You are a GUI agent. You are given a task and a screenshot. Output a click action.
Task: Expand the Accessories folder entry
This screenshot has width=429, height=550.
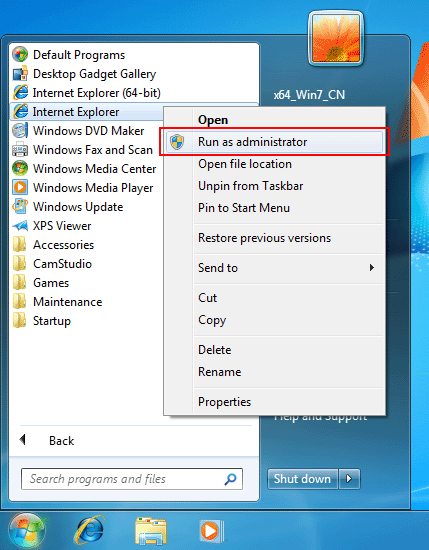[x=63, y=245]
